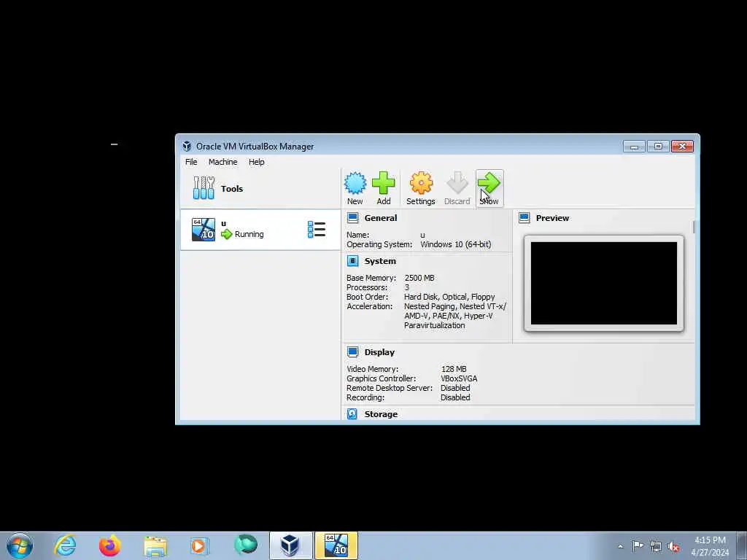Image resolution: width=747 pixels, height=560 pixels.
Task: Open the Settings gear in toolbar
Action: click(421, 188)
